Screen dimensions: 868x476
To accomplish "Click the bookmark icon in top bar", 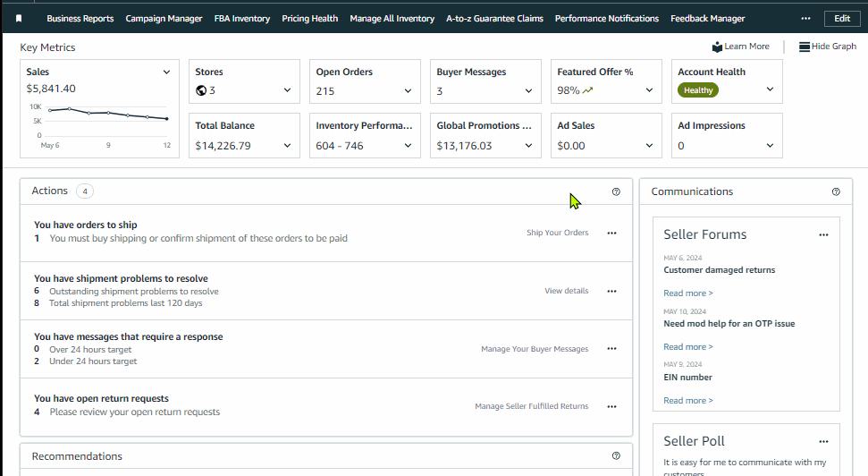I will pyautogui.click(x=20, y=18).
